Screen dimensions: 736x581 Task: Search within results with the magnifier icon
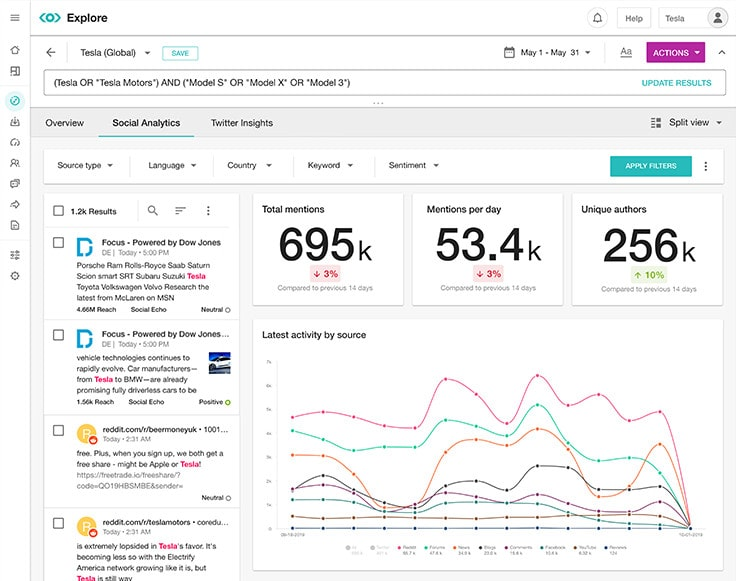pyautogui.click(x=153, y=210)
